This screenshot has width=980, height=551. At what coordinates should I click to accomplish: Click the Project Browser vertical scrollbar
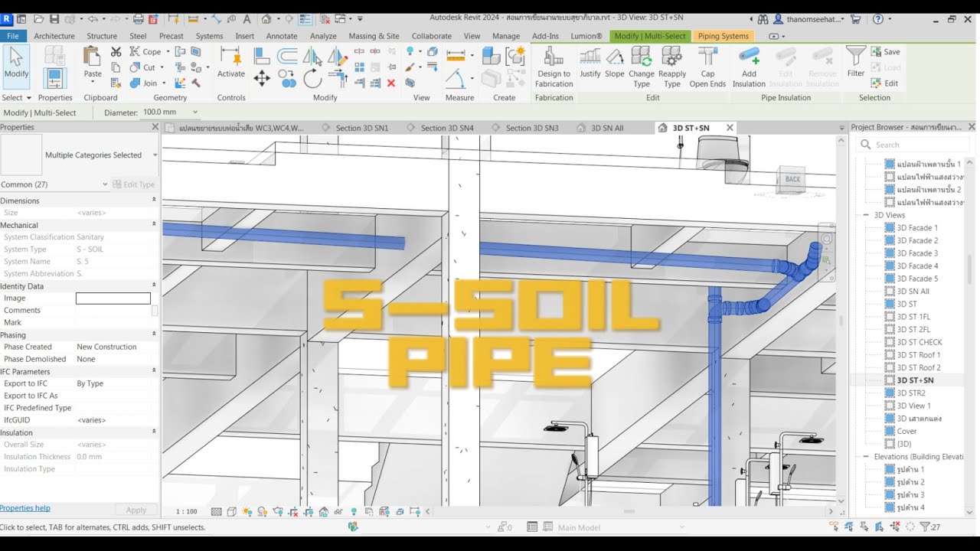[970, 269]
